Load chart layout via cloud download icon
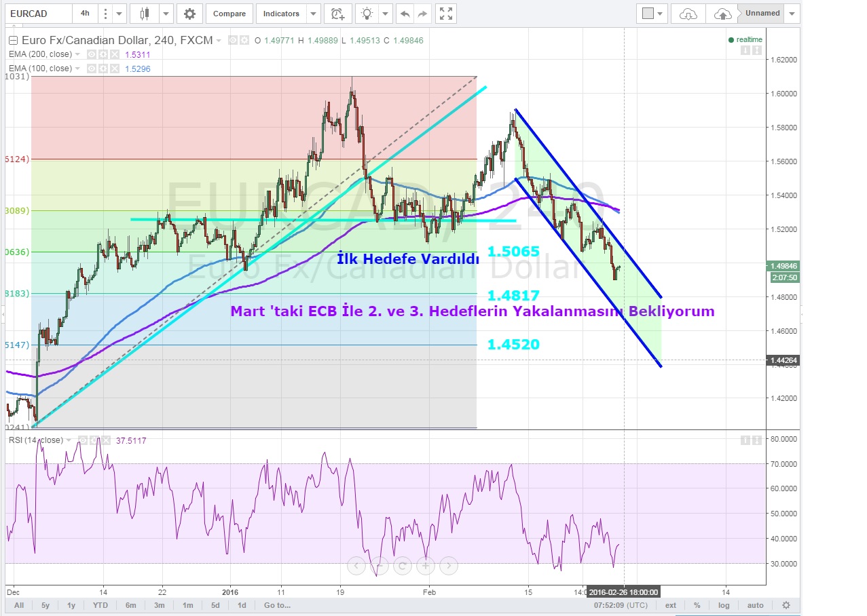Viewport: 867px width, 616px height. 688,14
